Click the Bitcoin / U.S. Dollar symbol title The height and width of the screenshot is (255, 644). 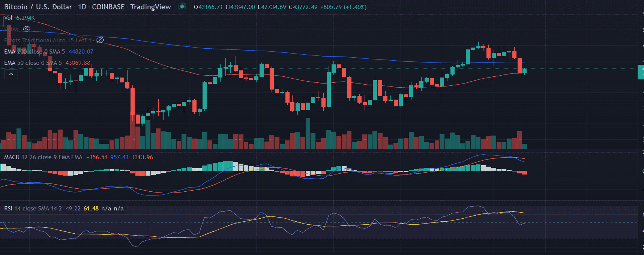(x=38, y=7)
